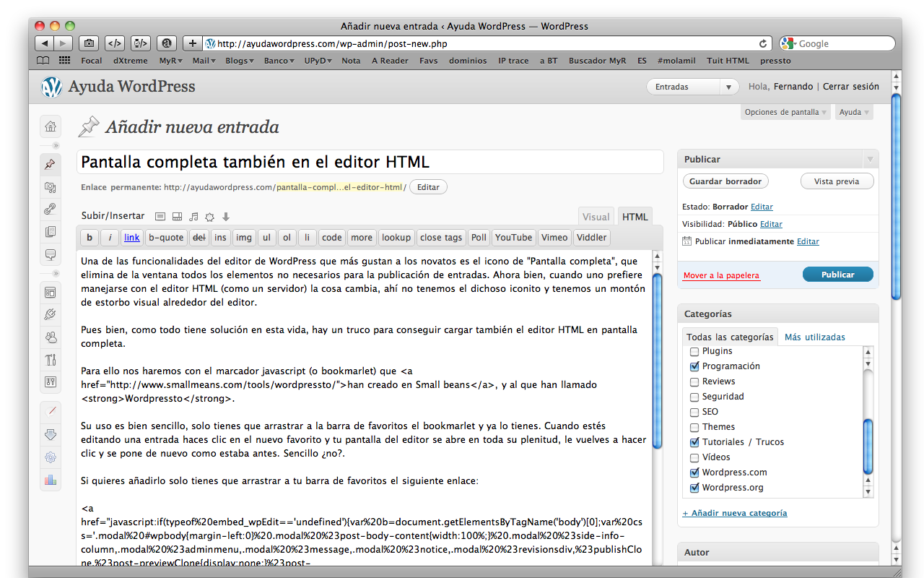Uncheck the Programación category
The height and width of the screenshot is (578, 924).
coord(694,366)
